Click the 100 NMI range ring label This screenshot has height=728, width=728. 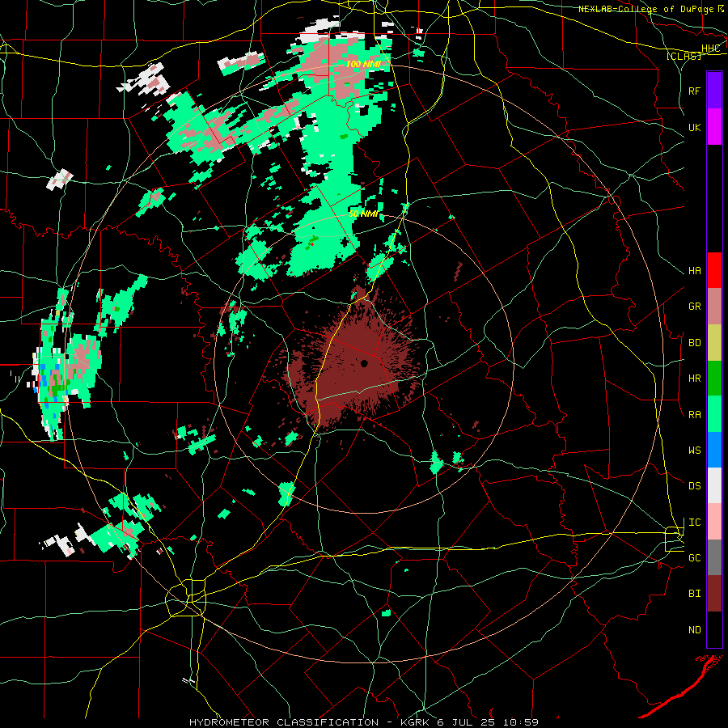(362, 64)
